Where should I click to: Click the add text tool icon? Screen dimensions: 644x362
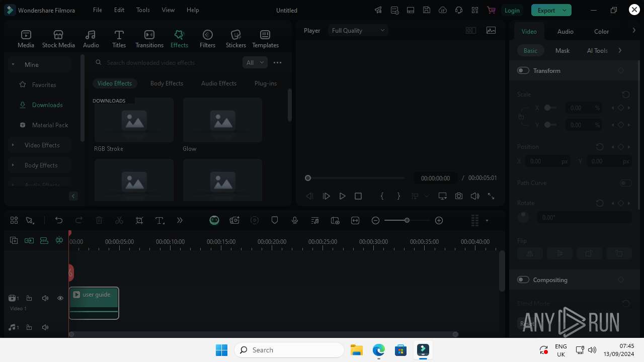click(159, 220)
